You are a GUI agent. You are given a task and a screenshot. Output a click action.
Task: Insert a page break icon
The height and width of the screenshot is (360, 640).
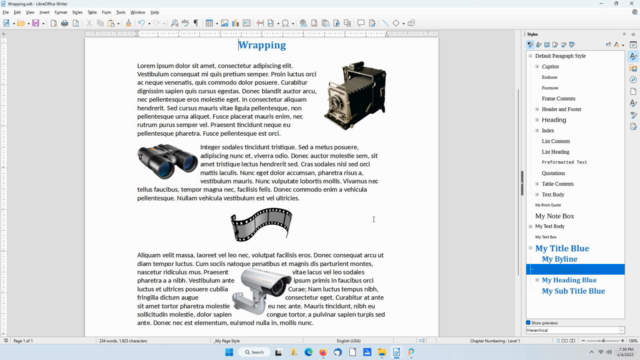click(260, 23)
